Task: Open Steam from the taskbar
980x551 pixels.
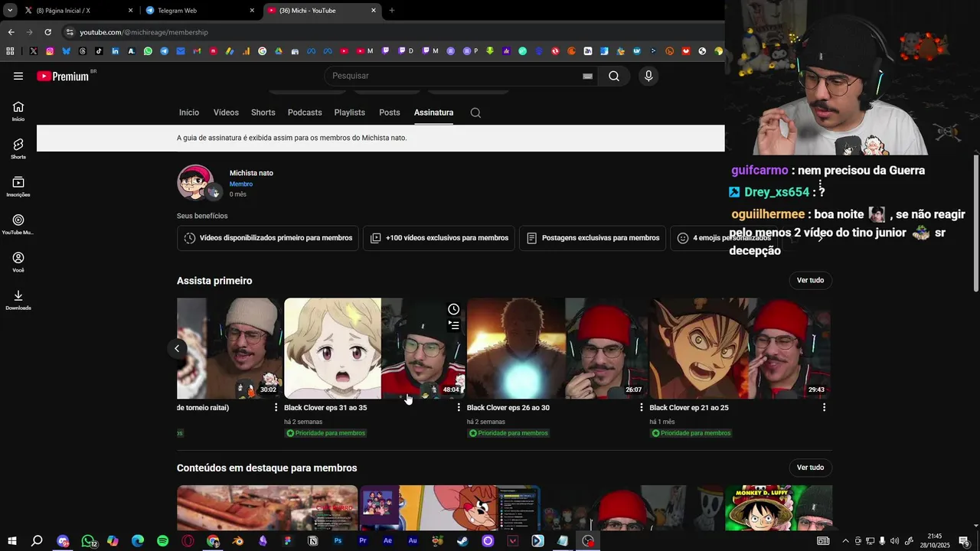Action: coord(462,541)
